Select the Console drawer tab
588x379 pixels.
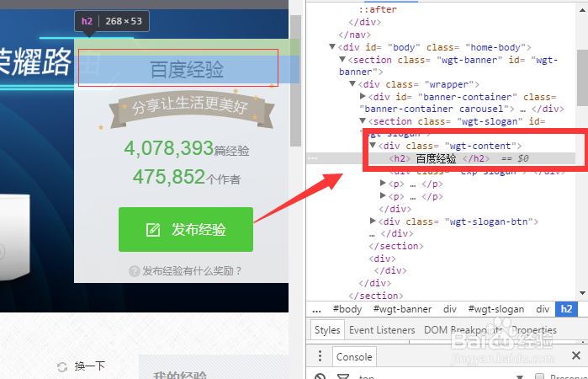[354, 356]
